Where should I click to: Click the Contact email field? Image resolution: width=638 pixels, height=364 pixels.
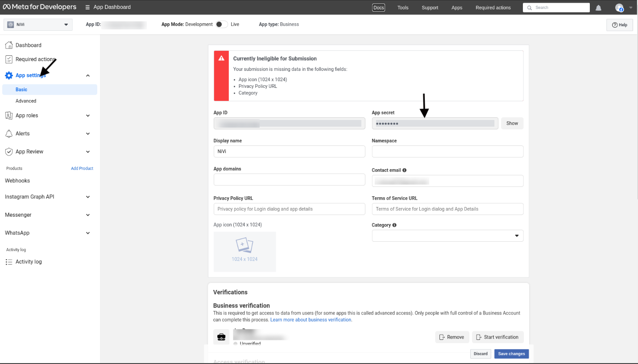447,181
